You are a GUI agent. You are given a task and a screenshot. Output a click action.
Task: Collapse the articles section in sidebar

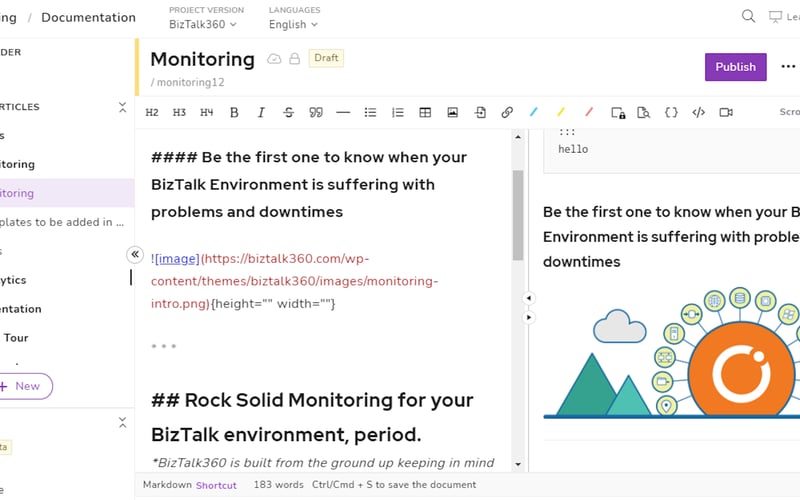coord(122,107)
